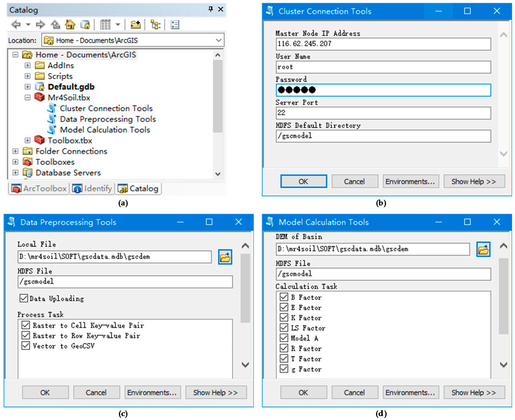Click the Up One Level icon
The width and height of the screenshot is (515, 420).
(56, 24)
